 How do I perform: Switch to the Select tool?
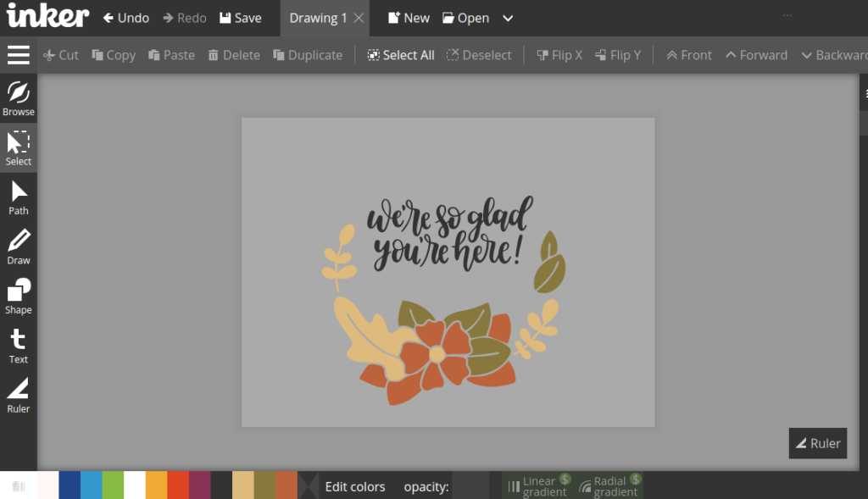click(18, 148)
